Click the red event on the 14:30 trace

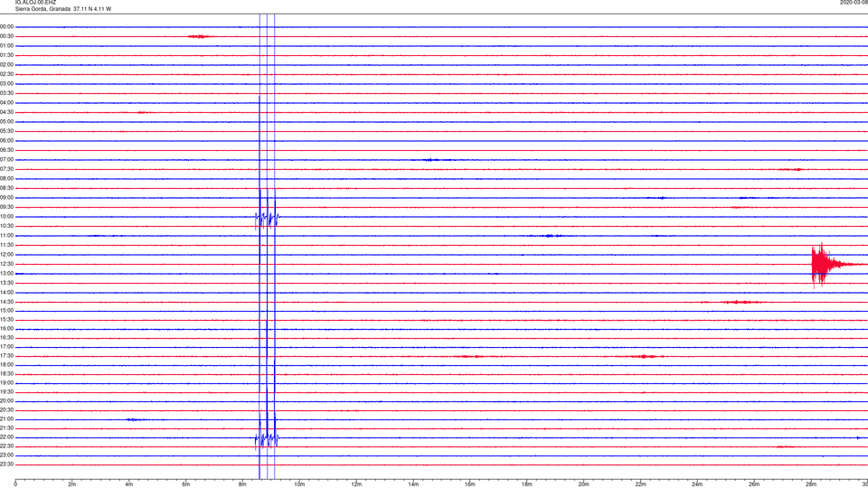[x=738, y=302]
